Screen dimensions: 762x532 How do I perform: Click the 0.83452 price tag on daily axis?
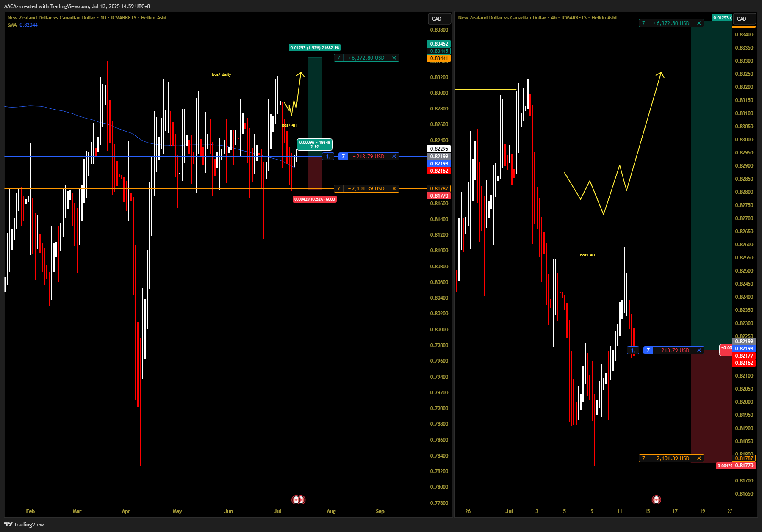pyautogui.click(x=439, y=44)
